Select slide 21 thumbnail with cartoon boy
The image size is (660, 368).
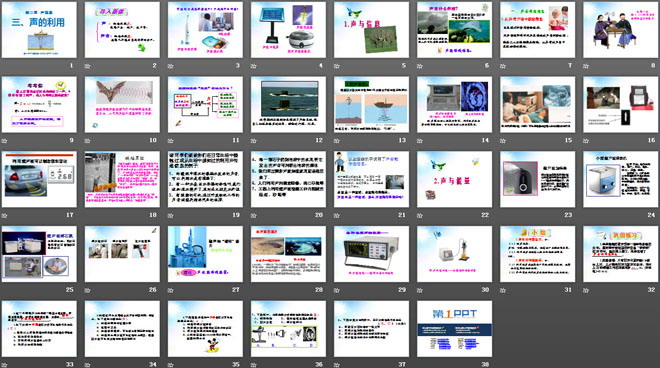pyautogui.click(x=371, y=179)
